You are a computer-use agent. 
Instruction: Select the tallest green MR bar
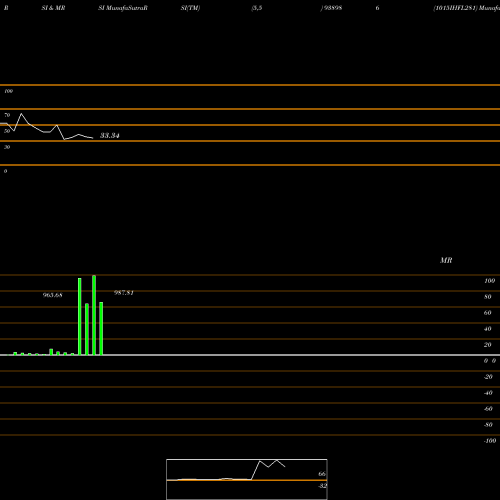pos(94,315)
